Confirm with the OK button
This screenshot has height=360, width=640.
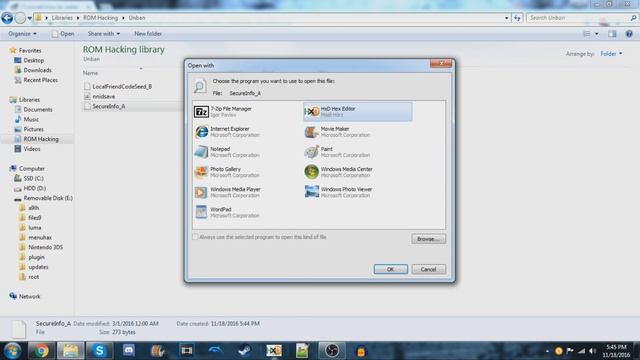(390, 269)
